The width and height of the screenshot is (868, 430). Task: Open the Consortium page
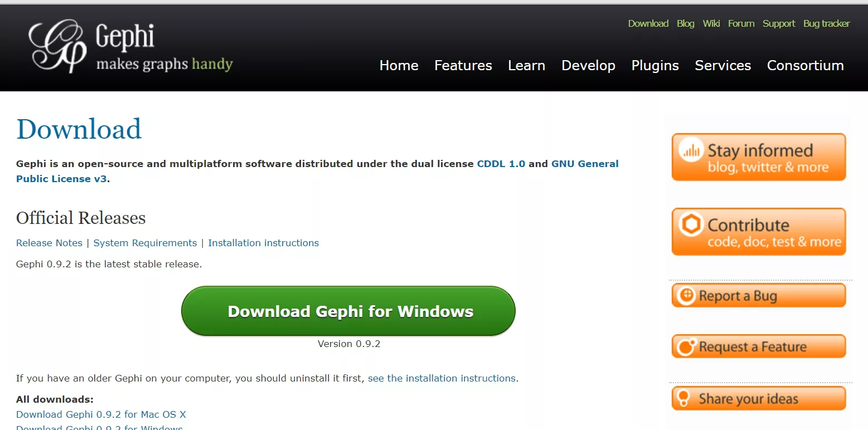806,65
